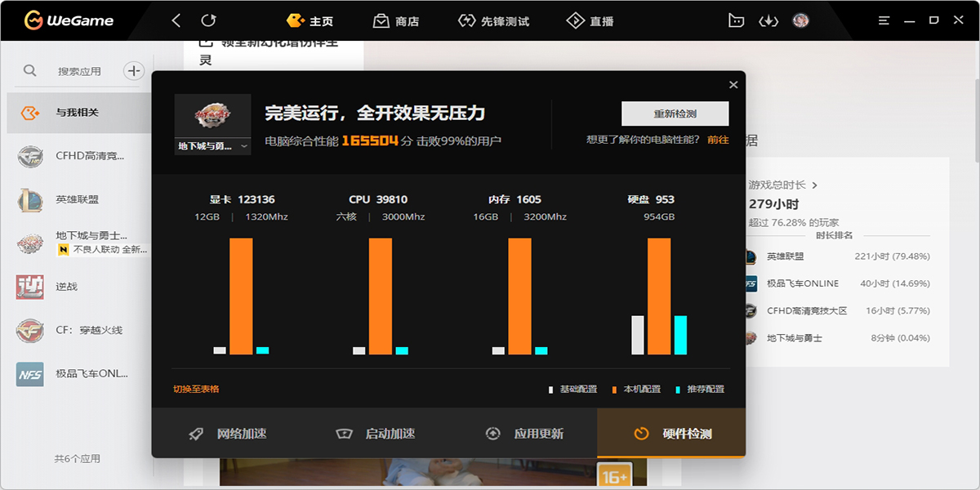The width and height of the screenshot is (980, 490).
Task: Click the 165504 performance score
Action: (370, 140)
